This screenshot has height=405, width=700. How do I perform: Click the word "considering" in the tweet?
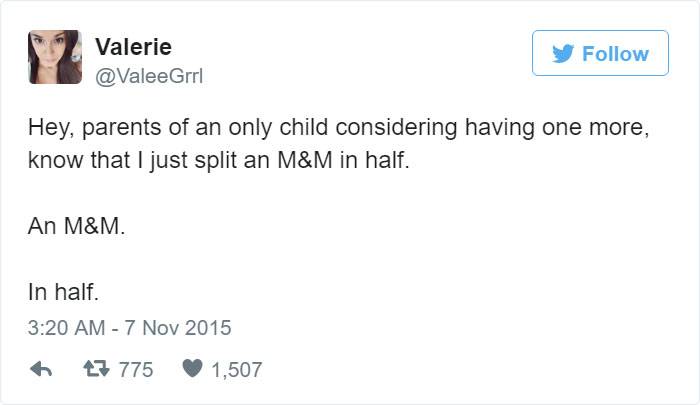(396, 128)
